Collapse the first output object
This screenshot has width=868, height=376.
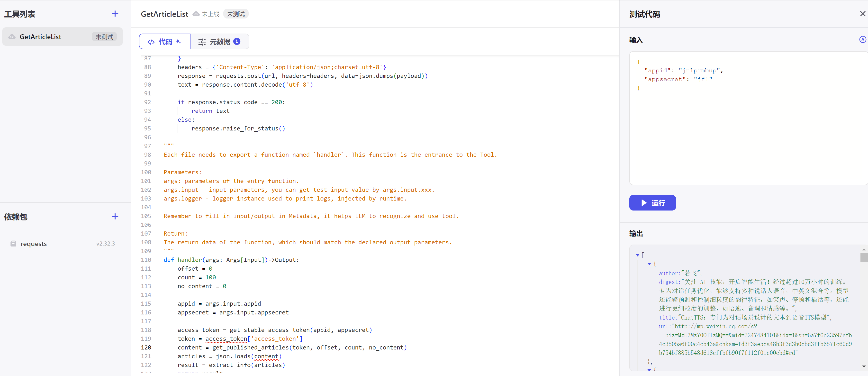[x=649, y=264]
